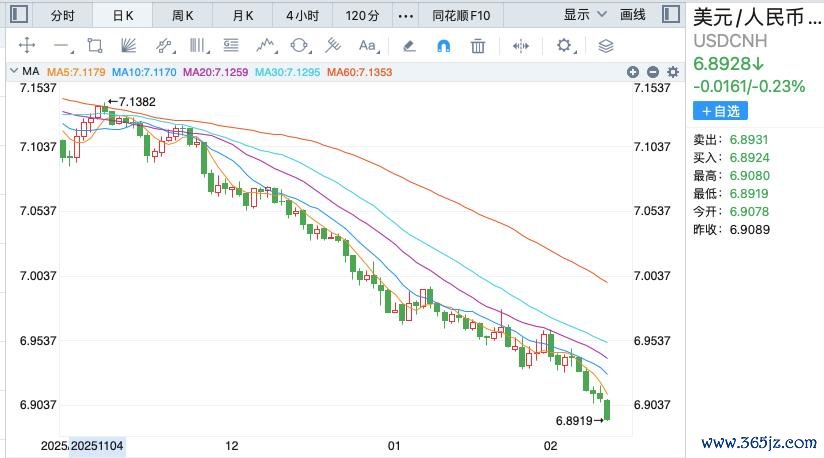824x458 pixels.
Task: Select the Fibonacci retracement levels tool
Action: tap(231, 46)
